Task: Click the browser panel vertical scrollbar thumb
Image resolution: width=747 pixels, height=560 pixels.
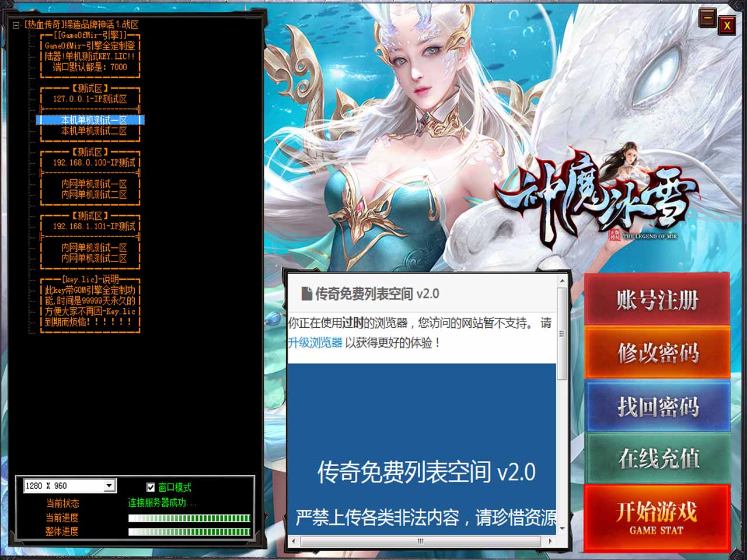Action: point(562,334)
